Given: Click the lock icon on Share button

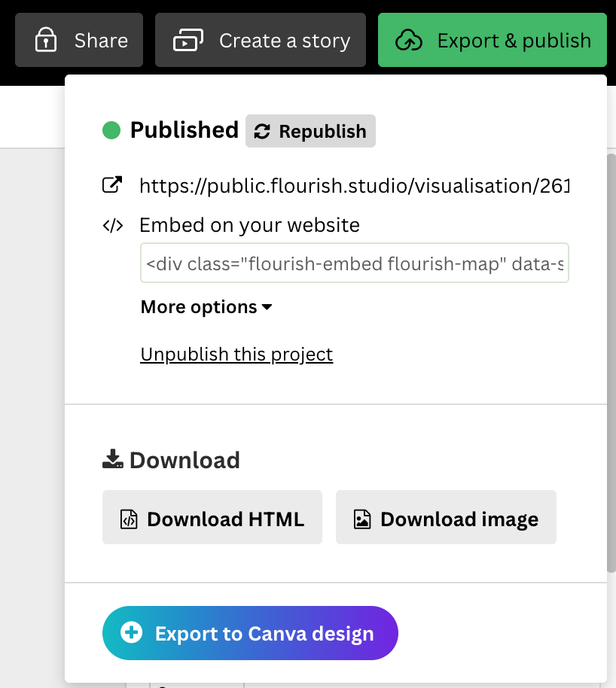Looking at the screenshot, I should pos(47,41).
